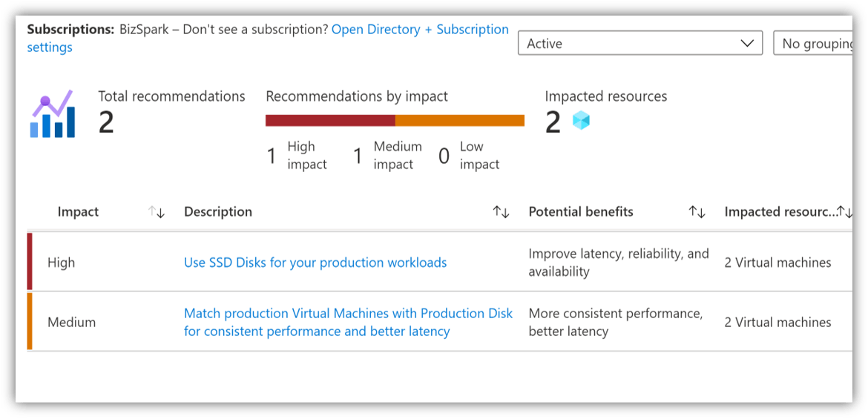Image resolution: width=868 pixels, height=419 pixels.
Task: Click 2 Virtual machines in High row
Action: pyautogui.click(x=777, y=263)
